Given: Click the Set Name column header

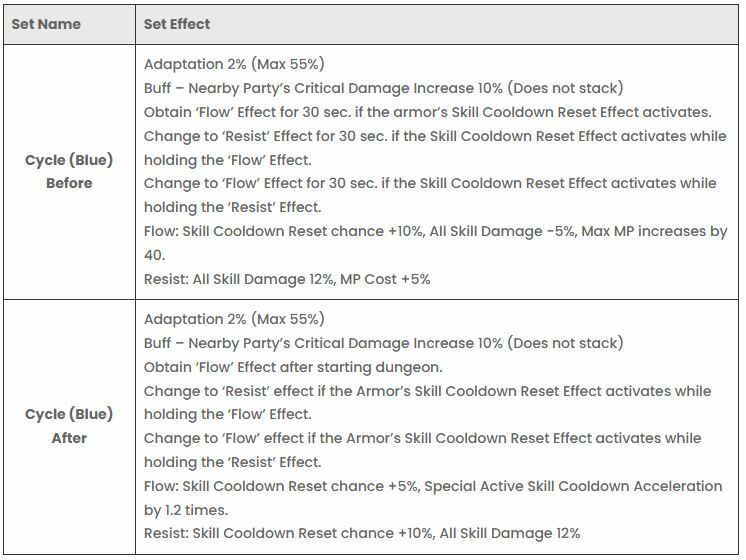Looking at the screenshot, I should tap(46, 24).
